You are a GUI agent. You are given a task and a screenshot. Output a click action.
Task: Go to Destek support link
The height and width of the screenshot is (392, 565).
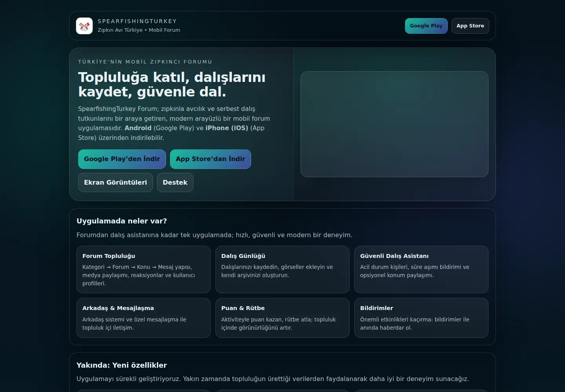175,183
